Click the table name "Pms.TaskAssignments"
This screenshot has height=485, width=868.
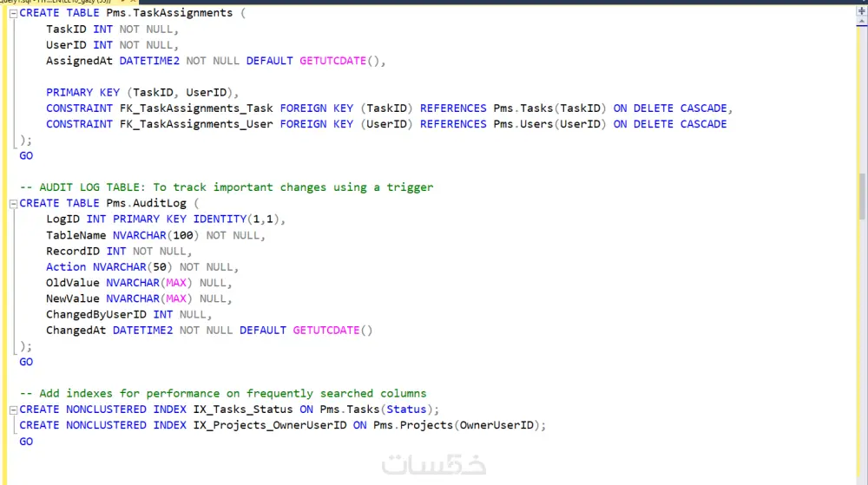pos(169,13)
